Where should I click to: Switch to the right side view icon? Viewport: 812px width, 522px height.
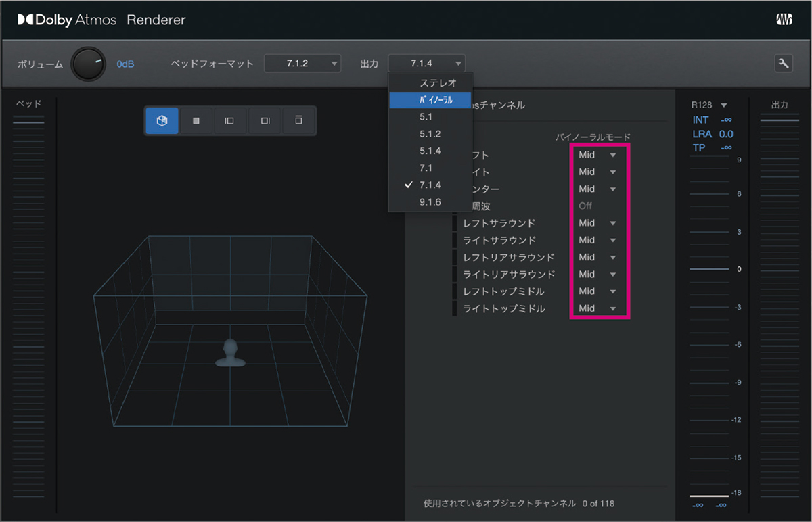click(265, 121)
